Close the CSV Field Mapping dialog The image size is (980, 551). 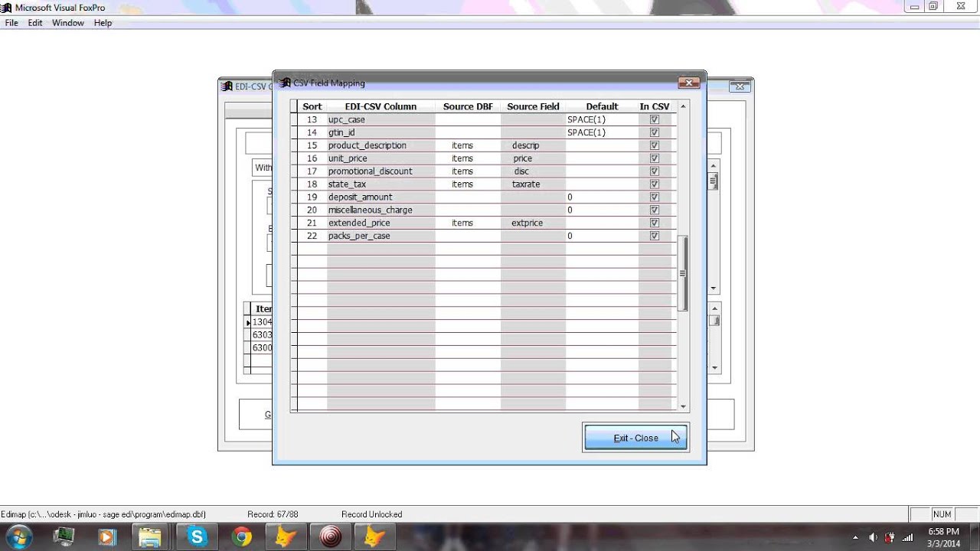point(688,83)
